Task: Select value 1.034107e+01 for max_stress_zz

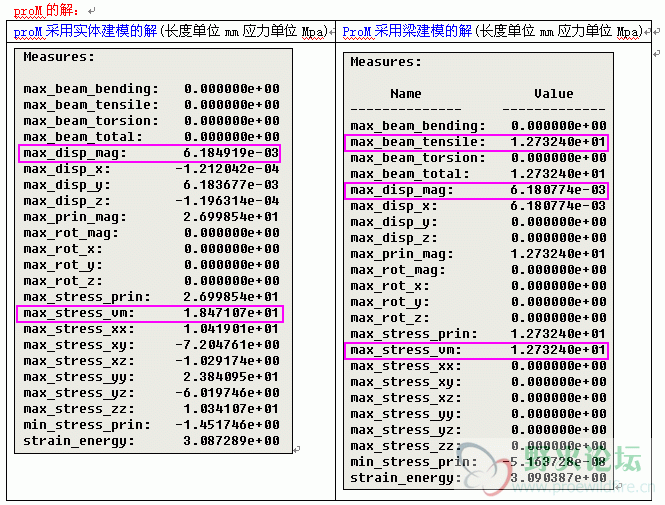Action: click(x=231, y=409)
